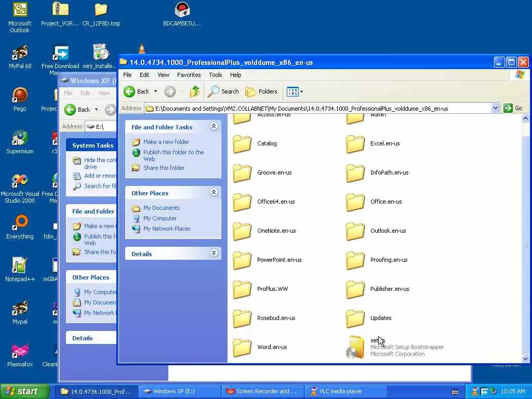Open the Help menu
Image resolution: width=532 pixels, height=399 pixels.
tap(235, 75)
